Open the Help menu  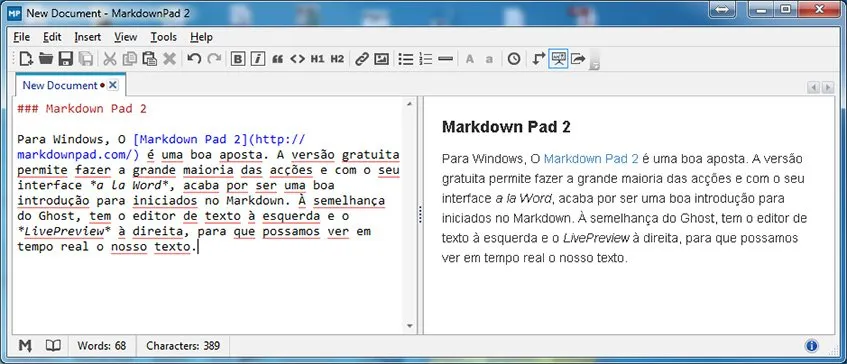(201, 37)
